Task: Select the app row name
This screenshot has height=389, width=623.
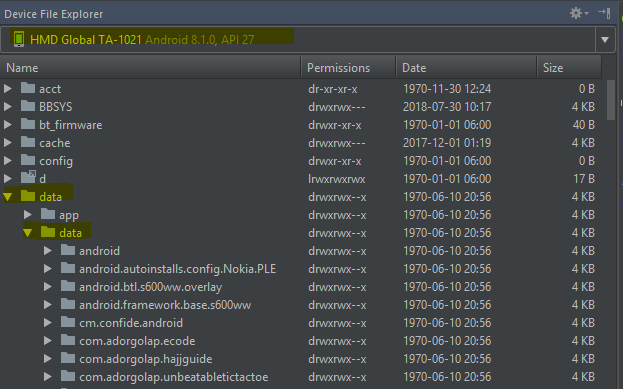Action: 69,215
